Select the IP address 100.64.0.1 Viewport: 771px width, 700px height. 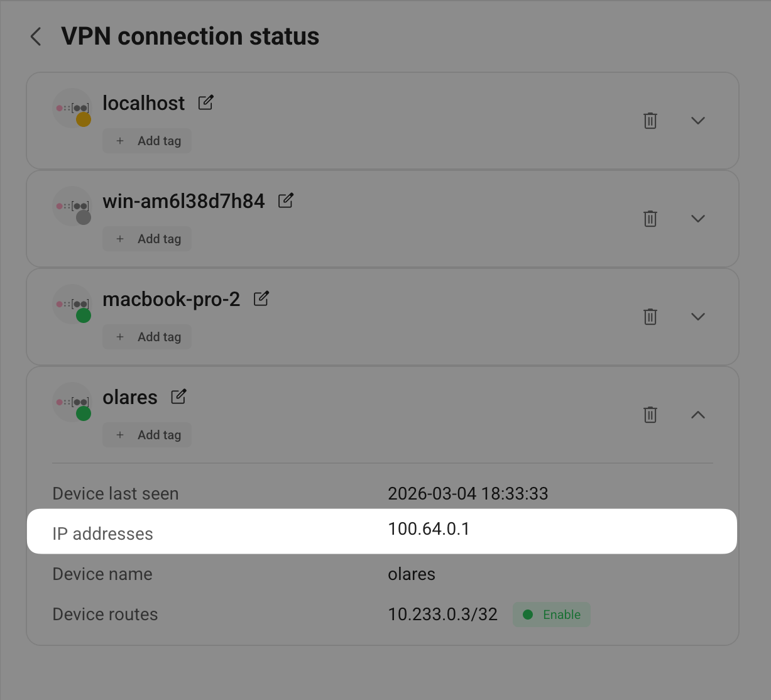[429, 528]
